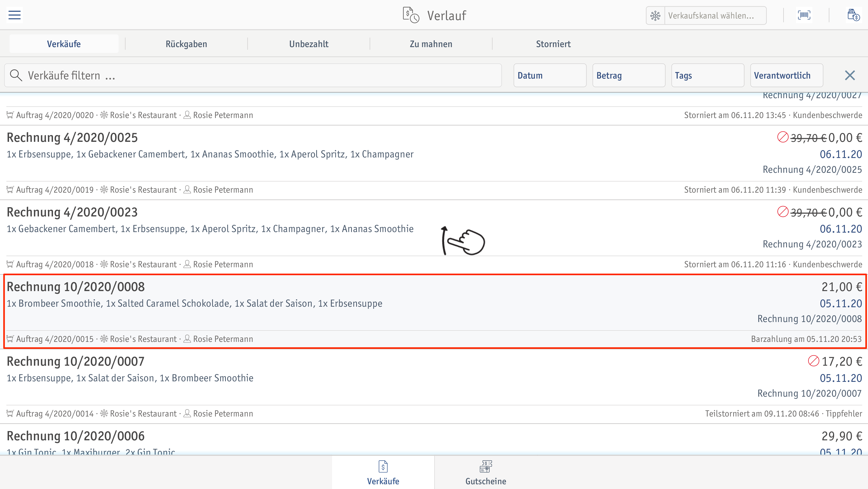Switch to the Rückgaben tab
The image size is (868, 489).
coord(186,44)
